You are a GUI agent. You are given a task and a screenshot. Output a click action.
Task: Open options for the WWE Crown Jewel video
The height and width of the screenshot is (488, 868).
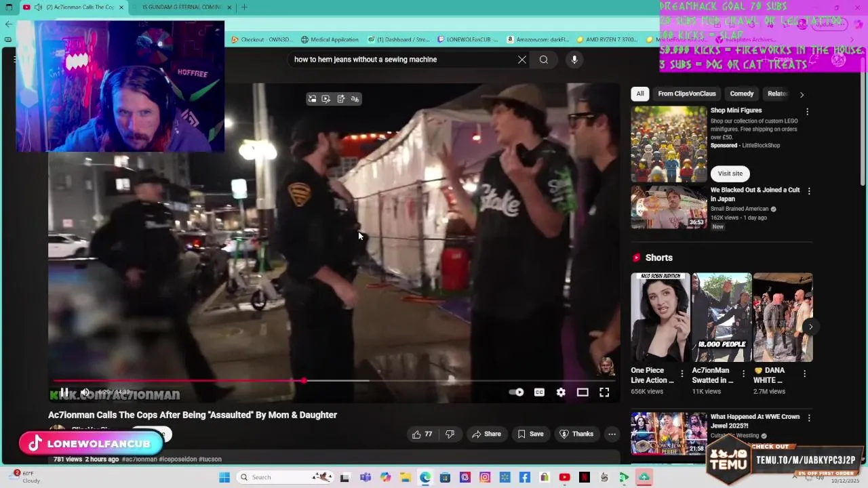[808, 418]
